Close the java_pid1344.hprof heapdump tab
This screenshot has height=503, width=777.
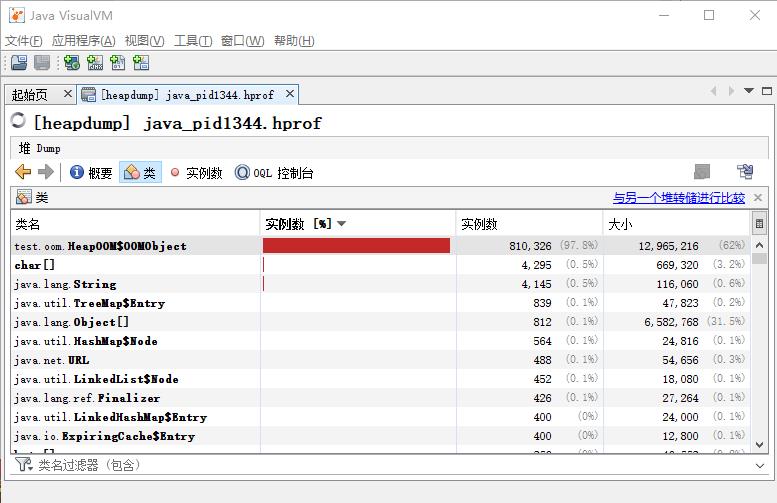[290, 94]
